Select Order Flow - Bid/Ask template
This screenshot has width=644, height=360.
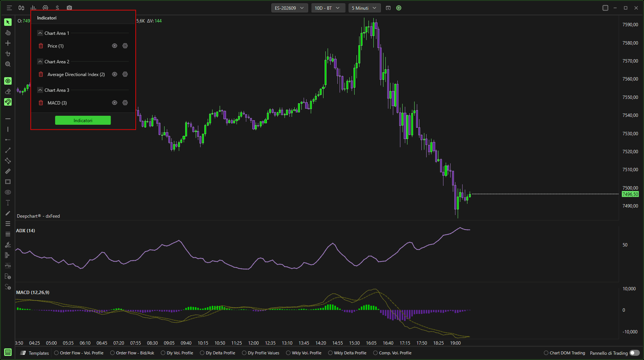coord(132,353)
